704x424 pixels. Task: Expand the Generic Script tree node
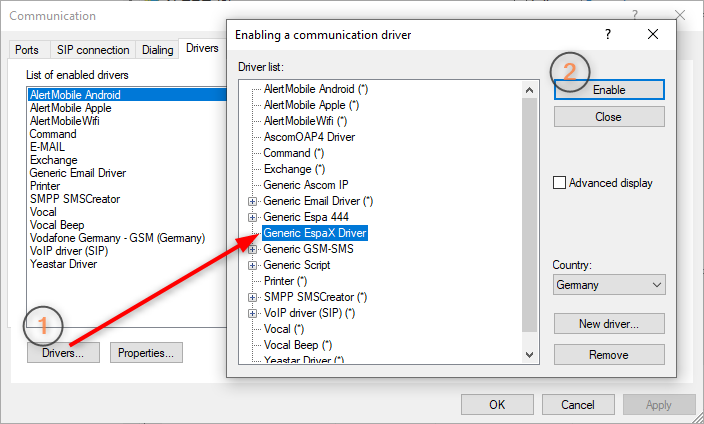tap(252, 265)
